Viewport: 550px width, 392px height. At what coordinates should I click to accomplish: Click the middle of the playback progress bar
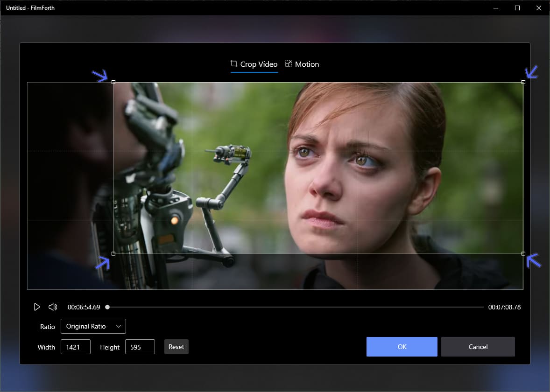click(296, 307)
